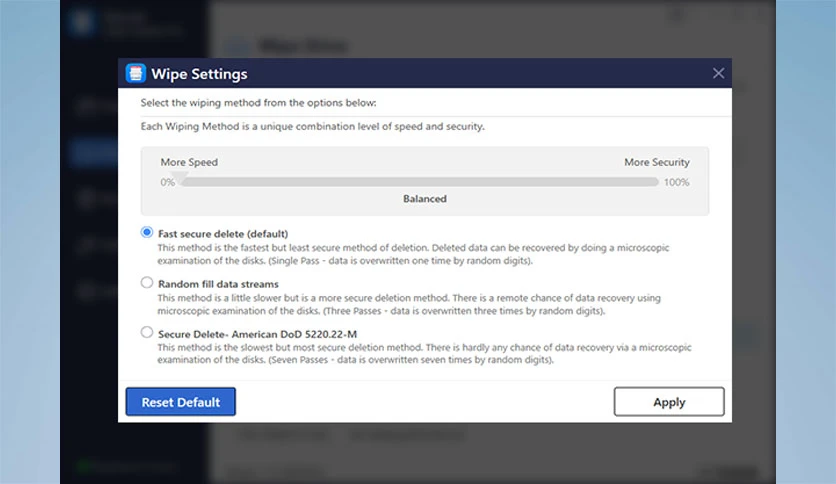Select Secure Delete American DoD 5220.22-M radio
This screenshot has height=484, width=836.
click(147, 332)
